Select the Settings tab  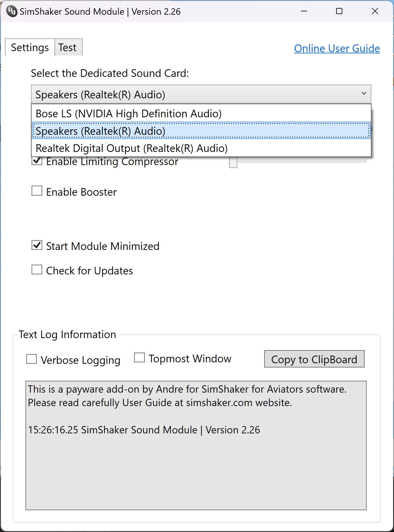pyautogui.click(x=30, y=47)
